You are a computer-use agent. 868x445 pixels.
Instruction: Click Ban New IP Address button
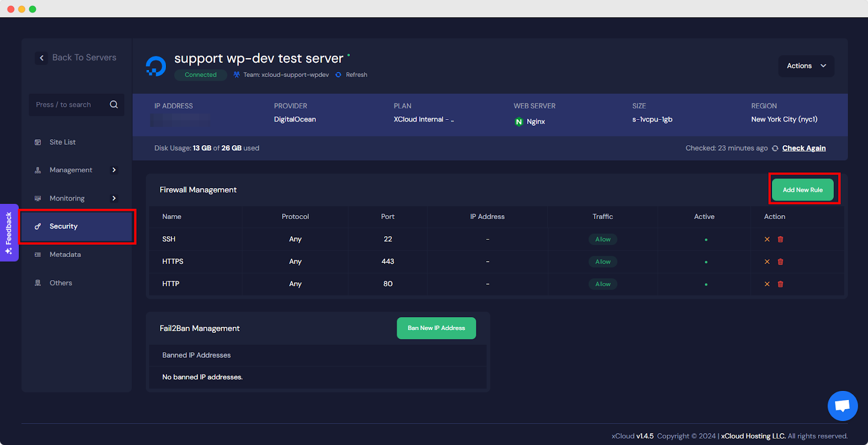[x=436, y=328]
